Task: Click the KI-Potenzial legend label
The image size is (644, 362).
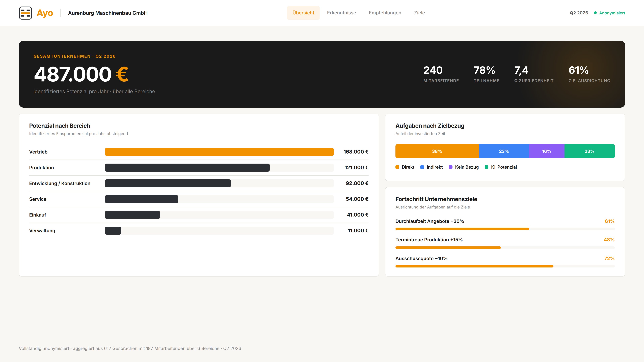Action: pos(504,167)
